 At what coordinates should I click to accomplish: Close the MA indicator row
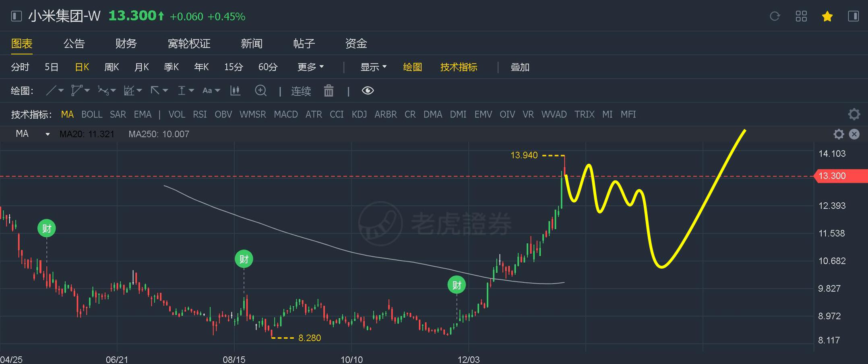854,134
